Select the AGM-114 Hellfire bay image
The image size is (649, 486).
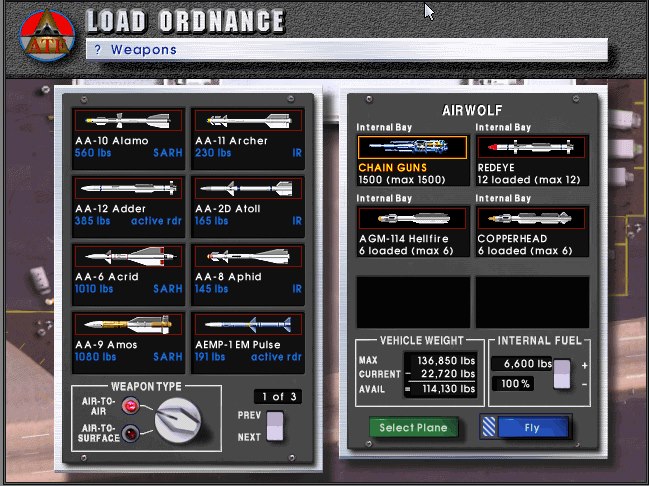click(413, 218)
